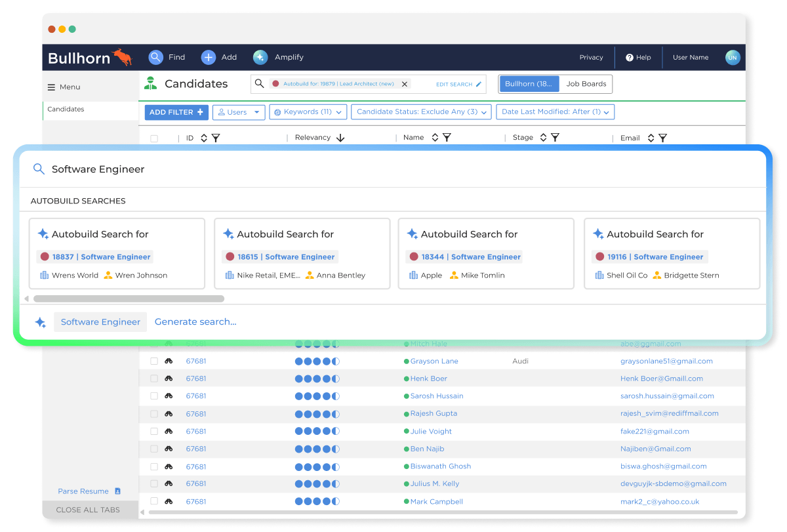Click the ID column filter funnel icon
Screen dimensions: 787x532
click(x=216, y=138)
